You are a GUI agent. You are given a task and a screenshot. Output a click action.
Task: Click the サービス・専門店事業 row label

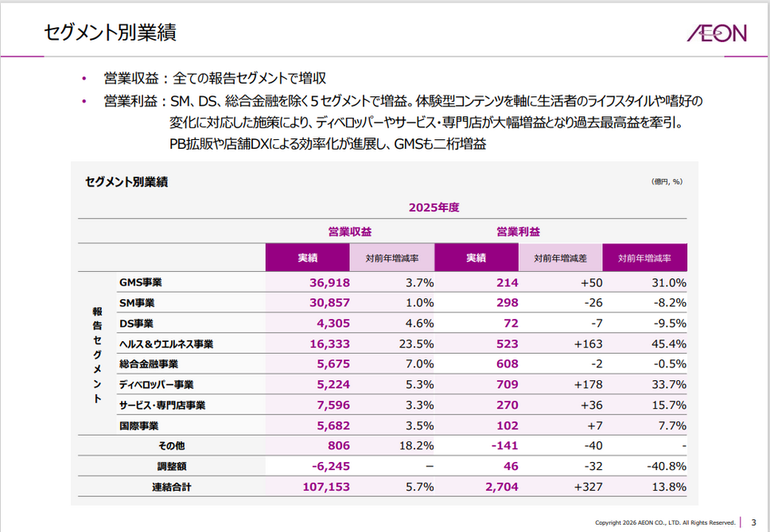point(161,405)
